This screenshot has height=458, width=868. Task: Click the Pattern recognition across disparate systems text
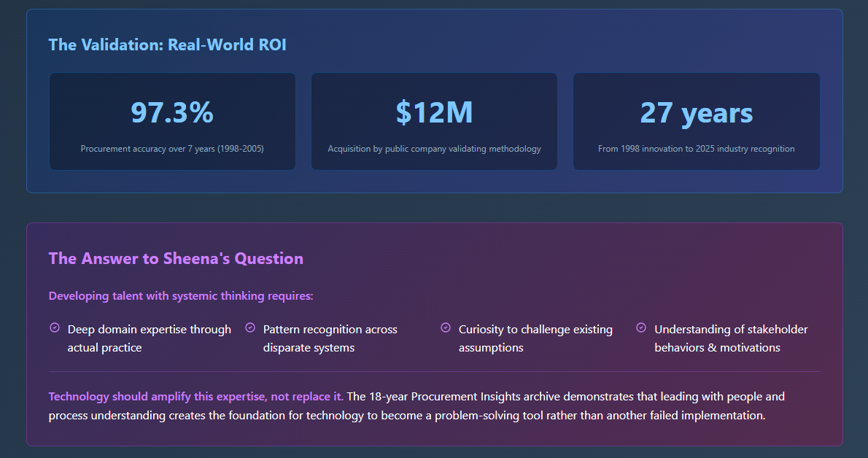click(x=330, y=338)
